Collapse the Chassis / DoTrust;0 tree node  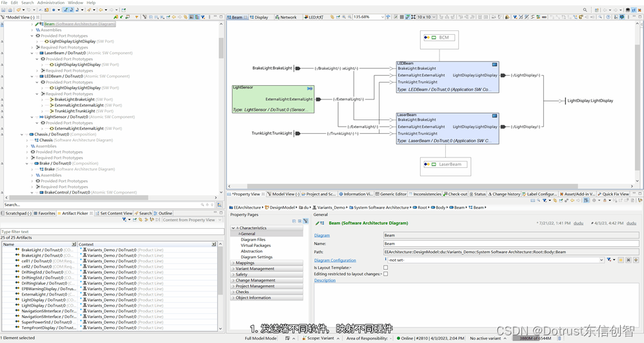click(22, 134)
